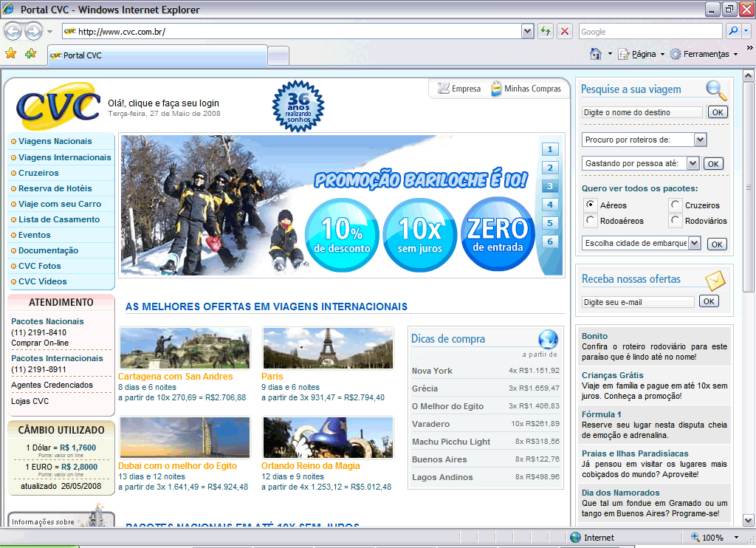The width and height of the screenshot is (756, 548).
Task: Expand the Home button dropdown arrow
Action: click(610, 54)
